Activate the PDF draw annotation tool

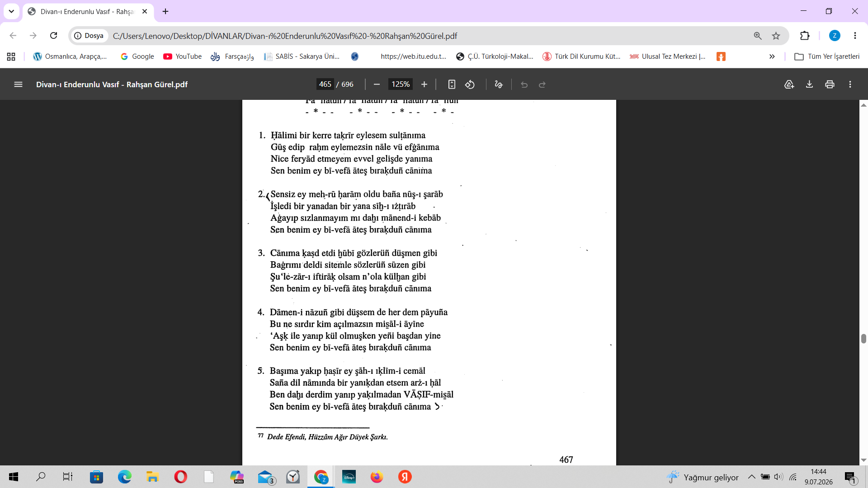tap(499, 84)
